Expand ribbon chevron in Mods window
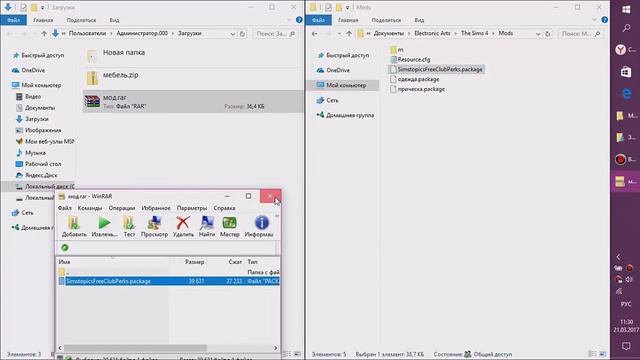 point(594,20)
